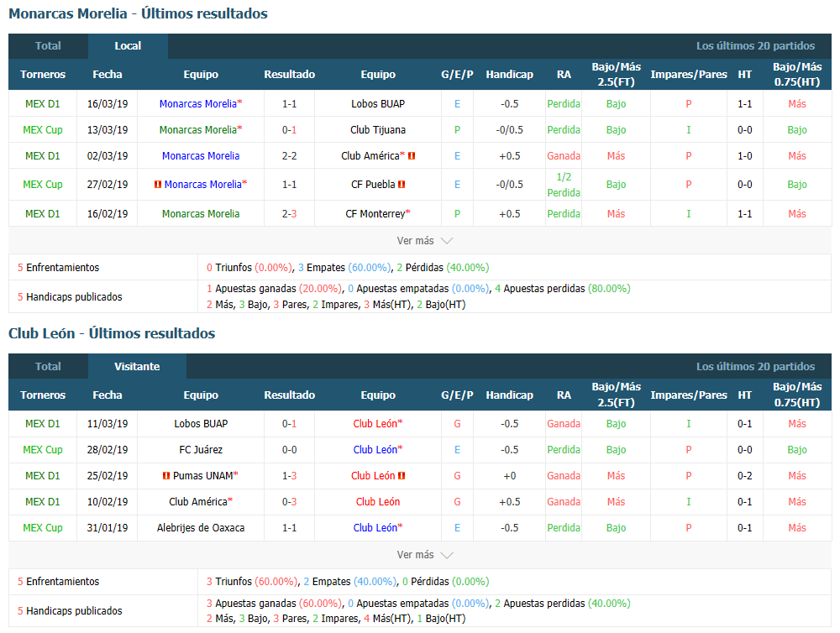Open the Alebrijes de Oaxaca team link

tap(201, 528)
